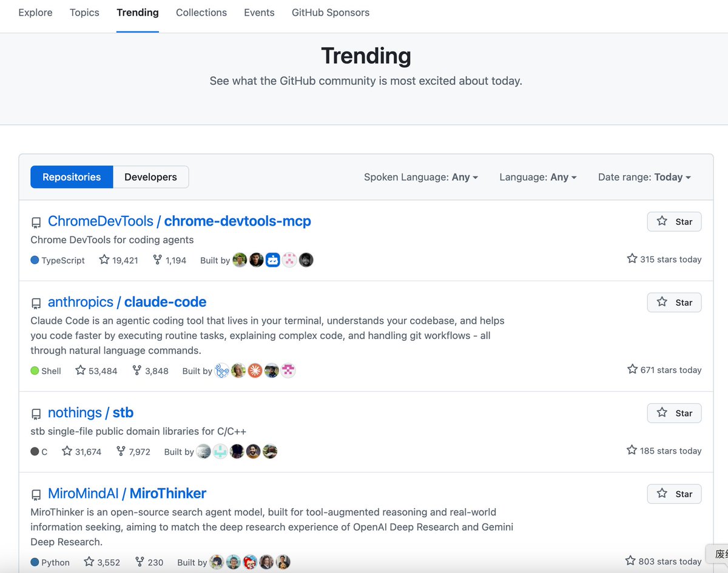Screen dimensions: 728x573
Task: Open MiroThinker stargazers count 3,552
Action: click(103, 562)
